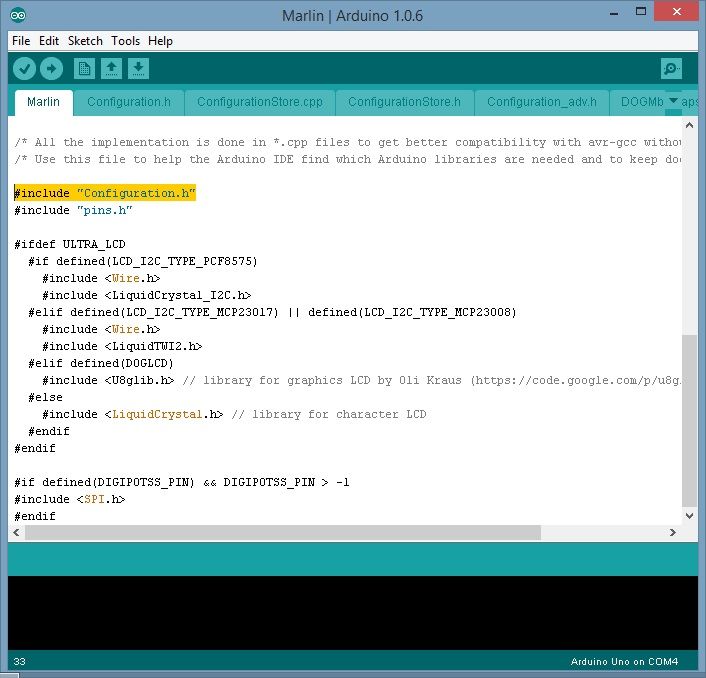Click the LCD_I2C_TYPE_MCP23017 #elif line

(272, 312)
